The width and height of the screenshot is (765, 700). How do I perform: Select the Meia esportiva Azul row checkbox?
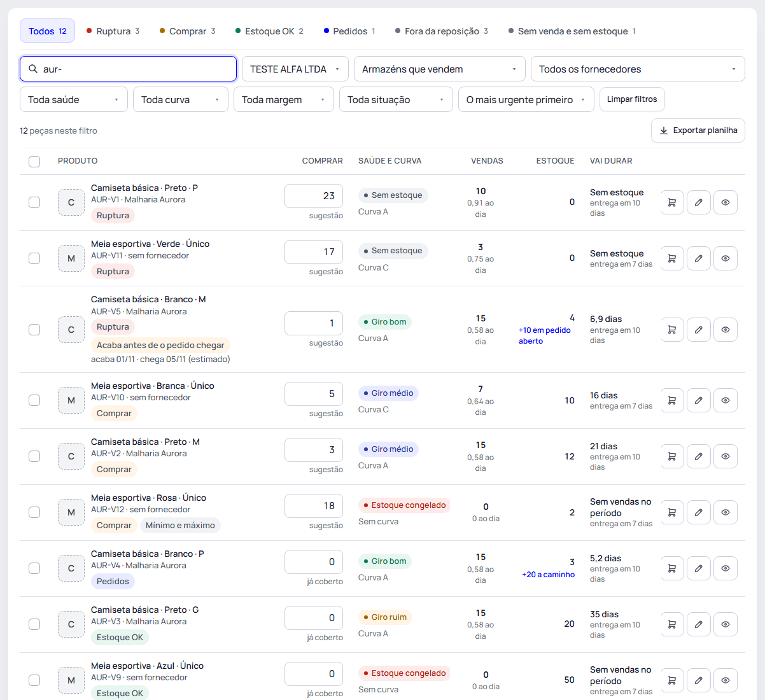(34, 680)
